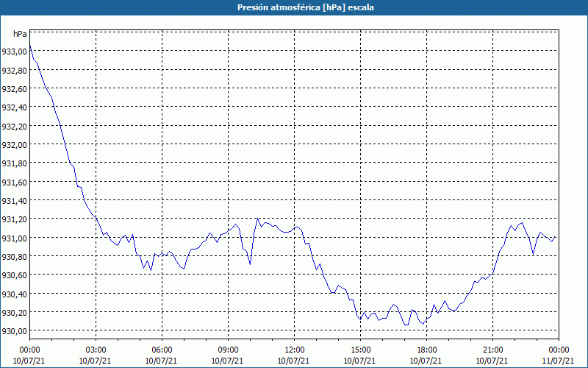588x368 pixels.
Task: Click the 10/07/21 date under 21:00
Action: click(x=492, y=361)
